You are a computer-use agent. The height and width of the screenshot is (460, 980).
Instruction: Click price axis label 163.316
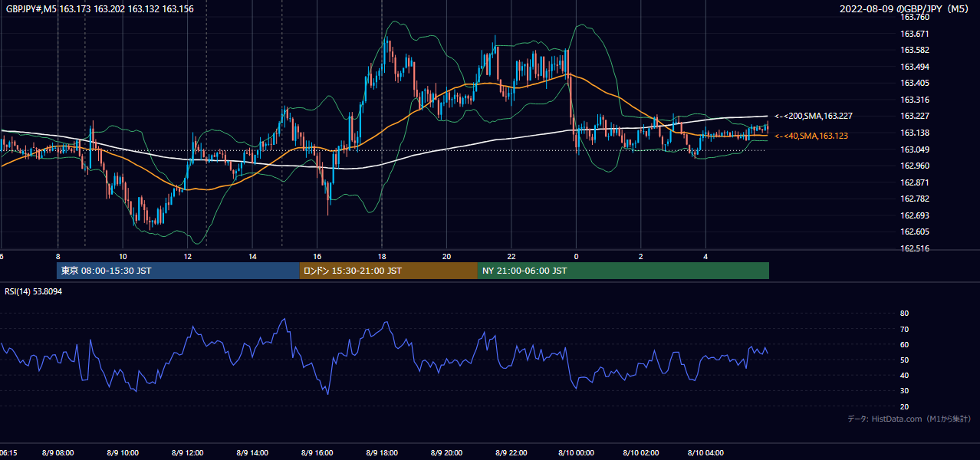(x=914, y=100)
